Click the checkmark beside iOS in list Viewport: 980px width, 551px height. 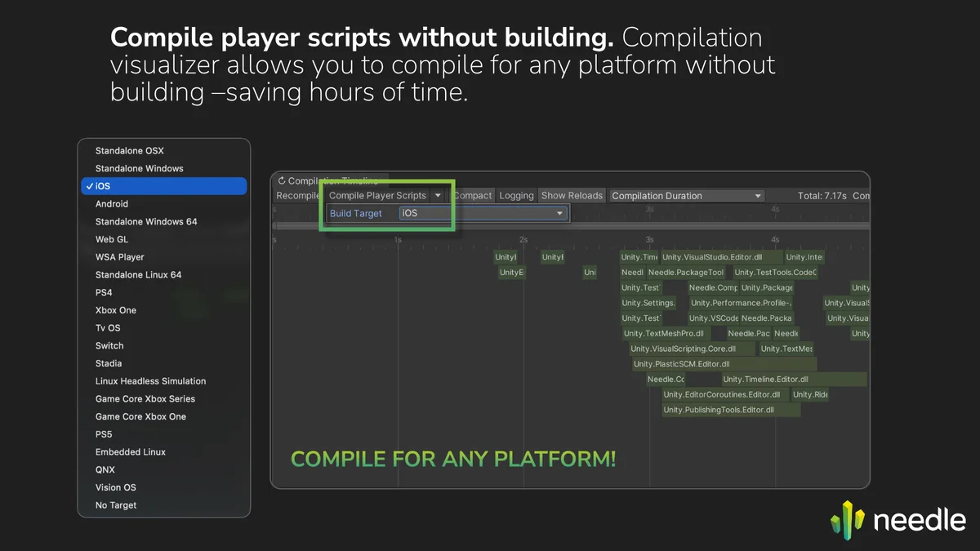pyautogui.click(x=89, y=186)
